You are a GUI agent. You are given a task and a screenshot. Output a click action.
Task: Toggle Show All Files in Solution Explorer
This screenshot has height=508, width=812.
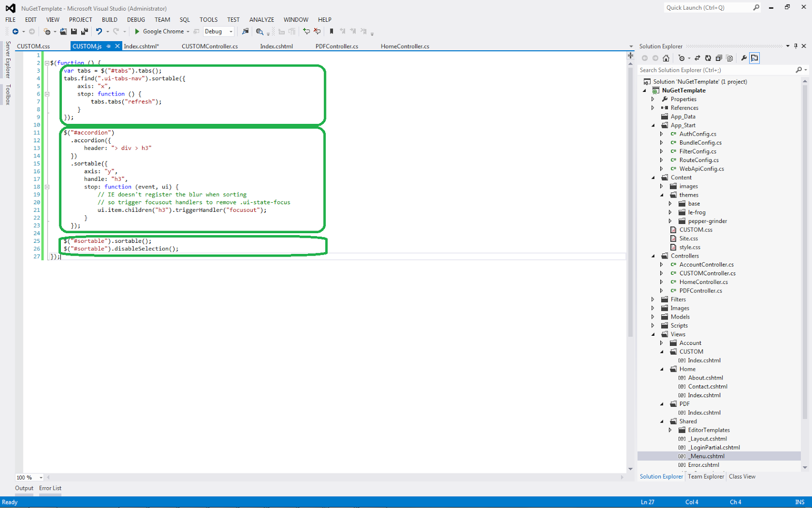point(730,58)
